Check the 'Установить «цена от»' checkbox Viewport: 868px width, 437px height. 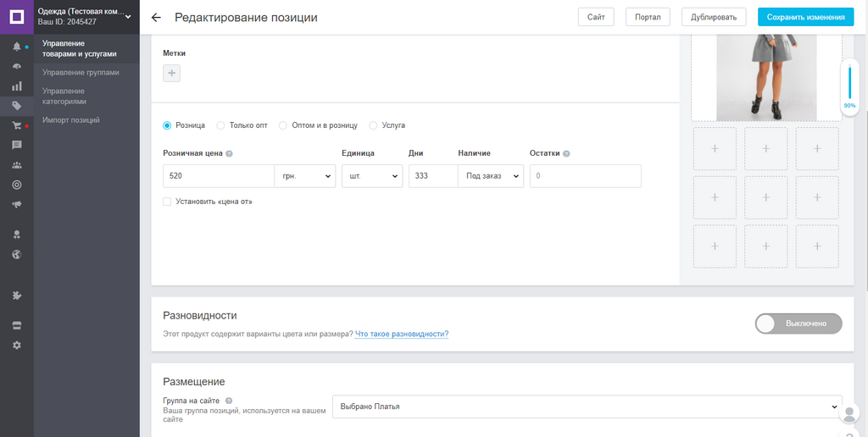167,202
